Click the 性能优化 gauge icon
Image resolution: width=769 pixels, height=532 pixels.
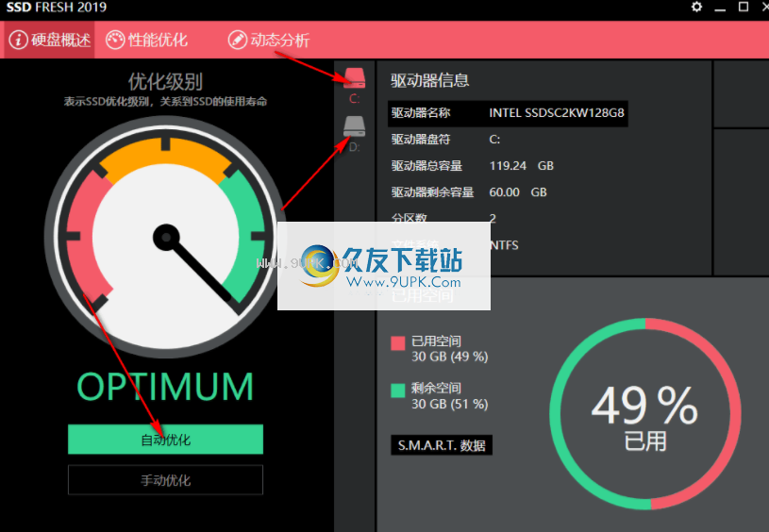pos(115,40)
